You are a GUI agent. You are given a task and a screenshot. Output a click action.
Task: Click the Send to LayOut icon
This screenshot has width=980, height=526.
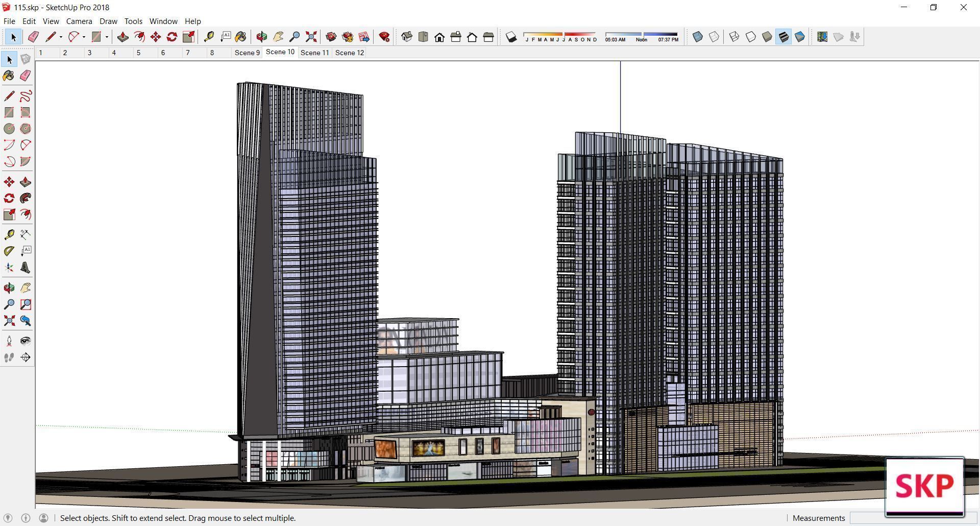[364, 37]
